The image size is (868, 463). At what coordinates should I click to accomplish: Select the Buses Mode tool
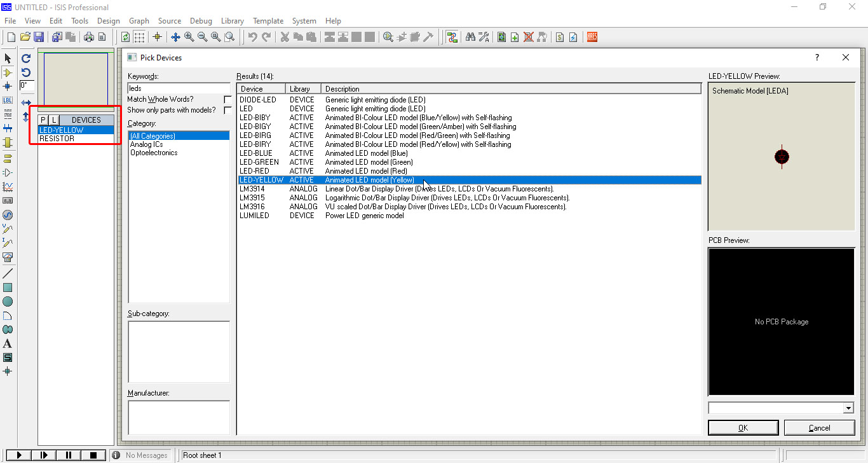coord(8,128)
